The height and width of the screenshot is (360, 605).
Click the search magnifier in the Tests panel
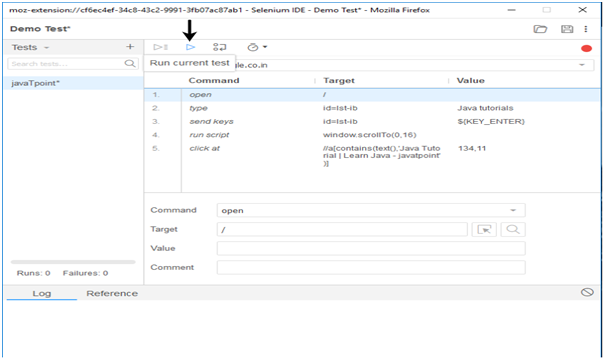130,64
